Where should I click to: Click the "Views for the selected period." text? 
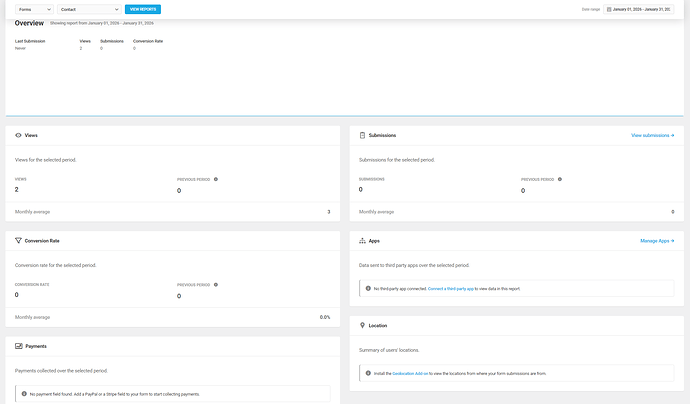46,160
